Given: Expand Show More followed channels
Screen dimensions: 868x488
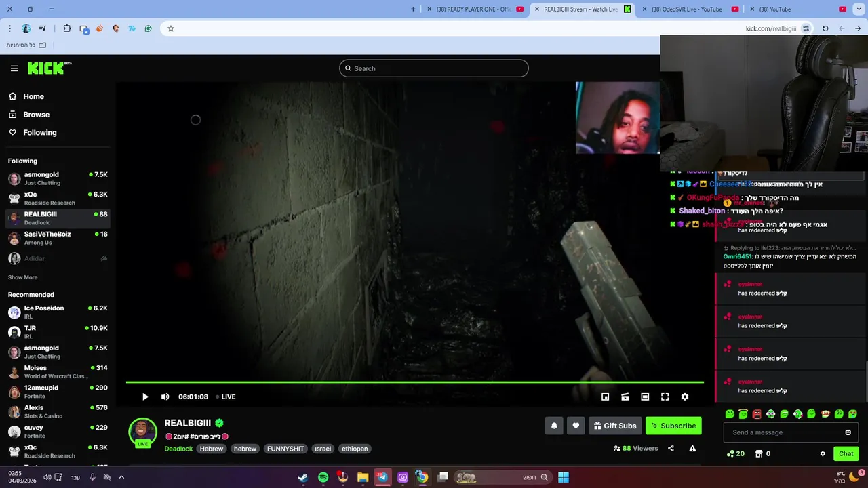Looking at the screenshot, I should tap(22, 277).
